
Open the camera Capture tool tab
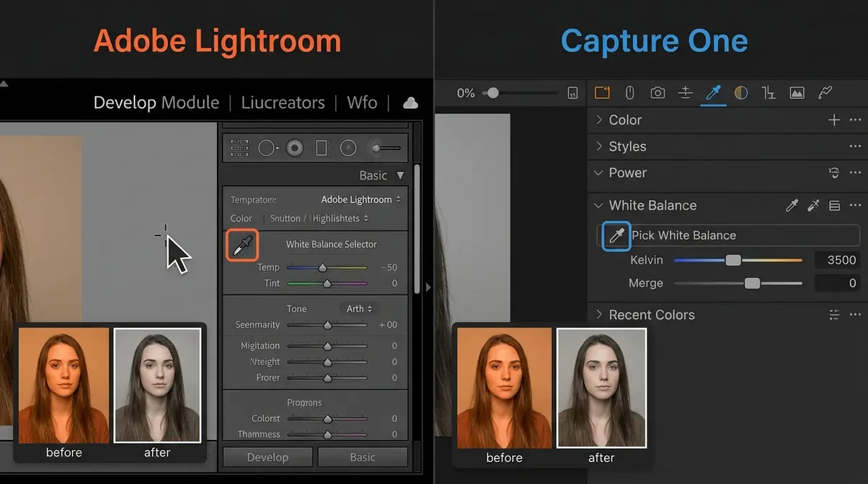tap(657, 93)
